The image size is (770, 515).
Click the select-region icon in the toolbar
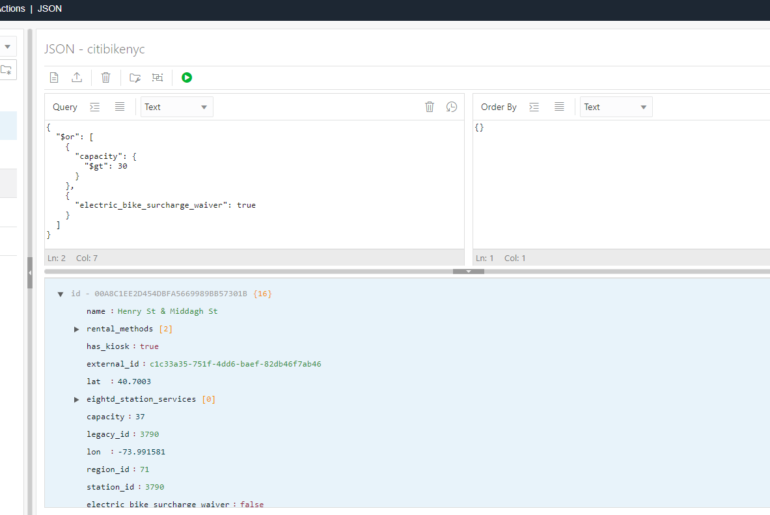[x=158, y=78]
